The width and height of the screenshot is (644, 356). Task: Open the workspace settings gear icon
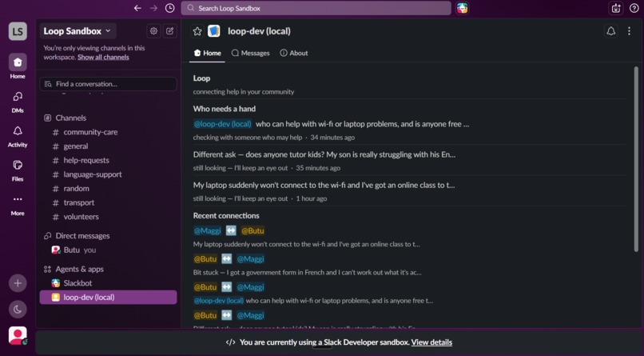coord(153,31)
